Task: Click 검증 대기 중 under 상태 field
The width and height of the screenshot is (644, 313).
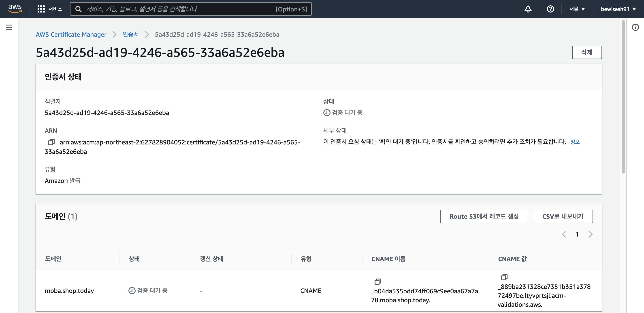Action: [x=343, y=113]
